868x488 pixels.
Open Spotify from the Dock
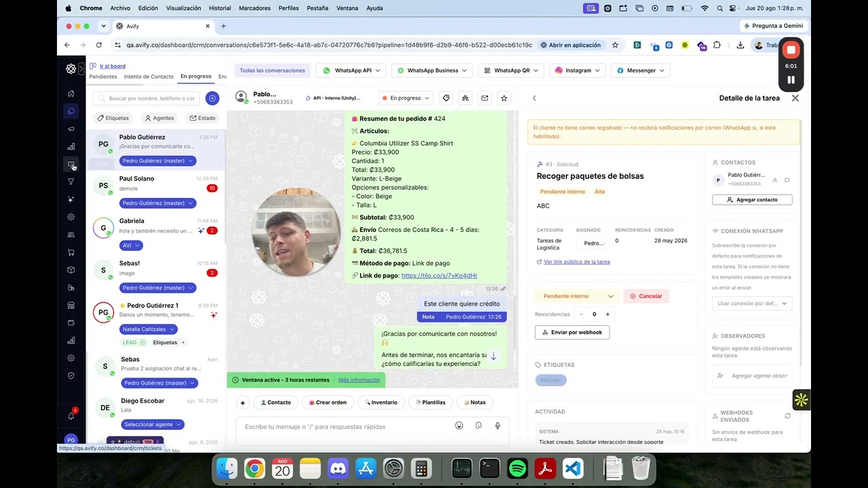tap(518, 468)
